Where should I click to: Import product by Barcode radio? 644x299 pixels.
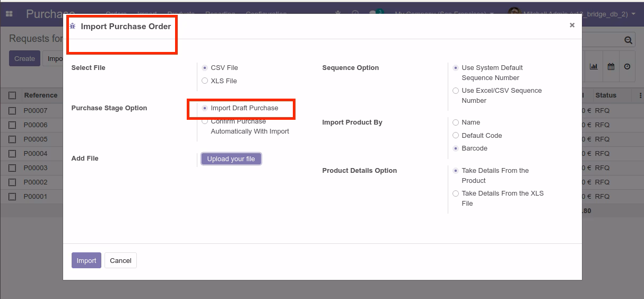tap(456, 148)
